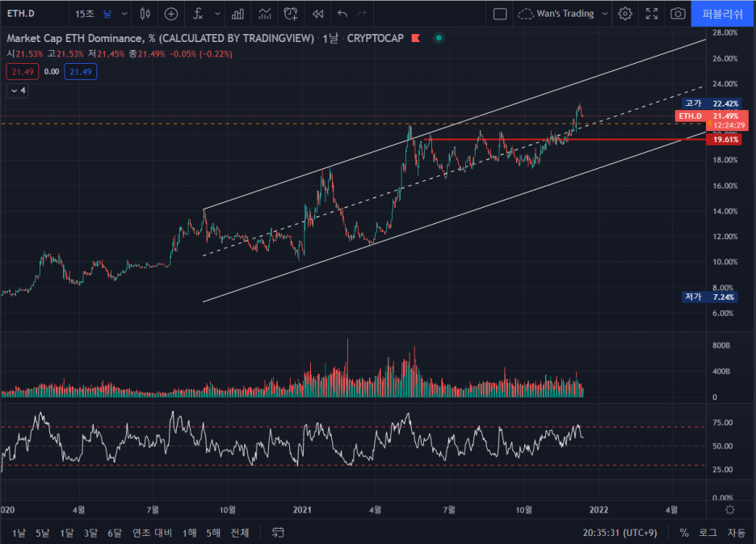Click the red flag next to CRYPTOCAP
The image size is (756, 544).
click(x=416, y=38)
